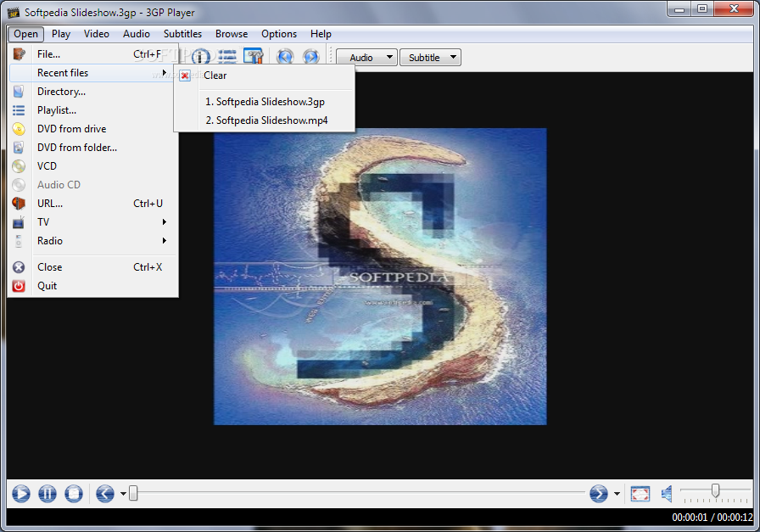Select VCD menu entry
This screenshot has height=532, width=760.
[92, 166]
